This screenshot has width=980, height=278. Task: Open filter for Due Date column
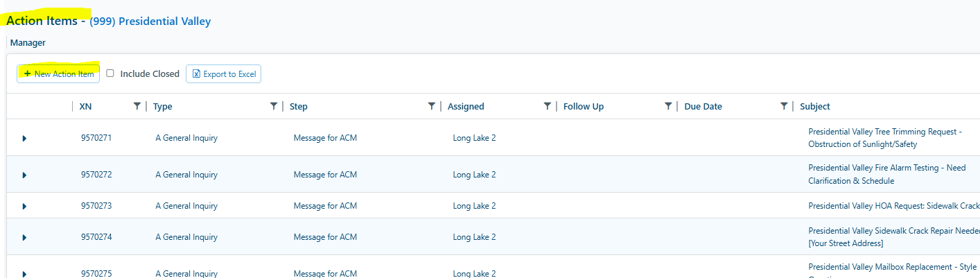pos(784,106)
